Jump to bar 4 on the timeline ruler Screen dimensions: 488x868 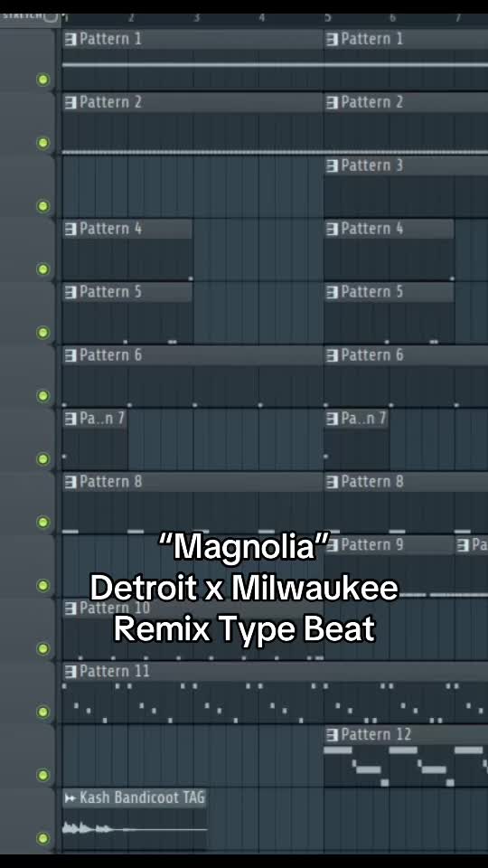coord(262,18)
